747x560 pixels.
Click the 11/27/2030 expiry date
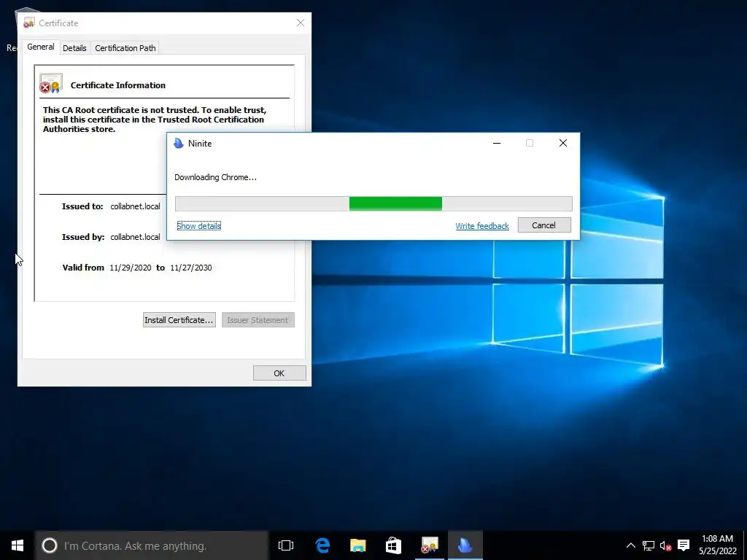191,268
